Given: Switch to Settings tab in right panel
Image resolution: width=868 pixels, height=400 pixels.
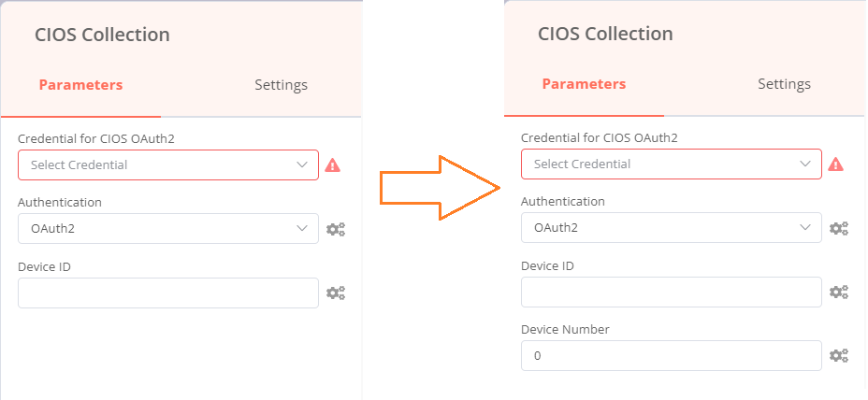Looking at the screenshot, I should 785,84.
